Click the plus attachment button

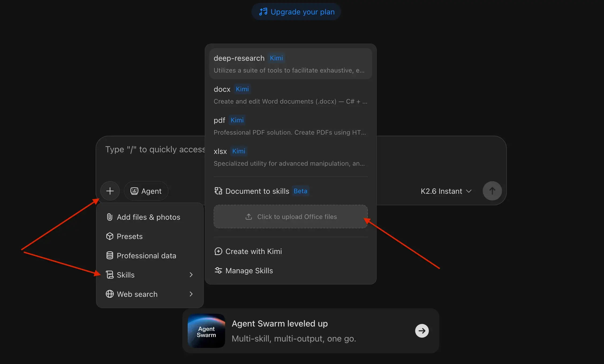(x=110, y=191)
